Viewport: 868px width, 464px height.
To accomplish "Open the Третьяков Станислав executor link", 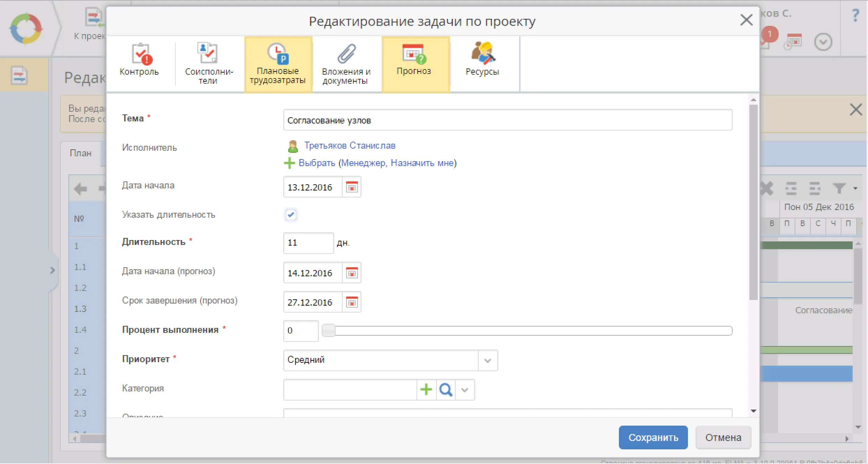I will 350,146.
